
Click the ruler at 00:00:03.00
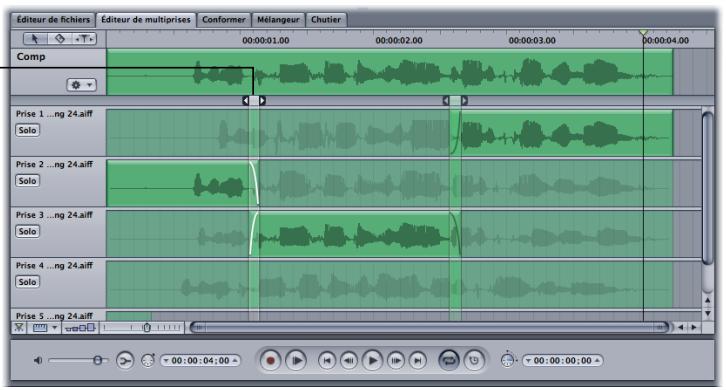[x=532, y=40]
